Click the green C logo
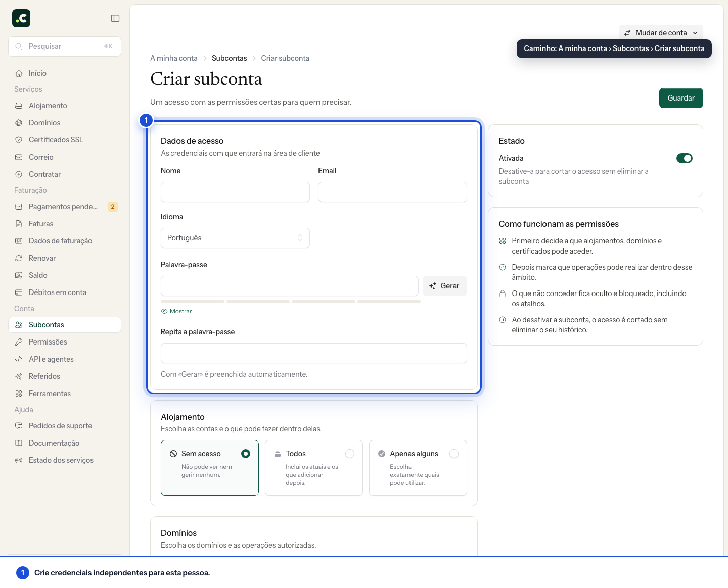 click(21, 18)
